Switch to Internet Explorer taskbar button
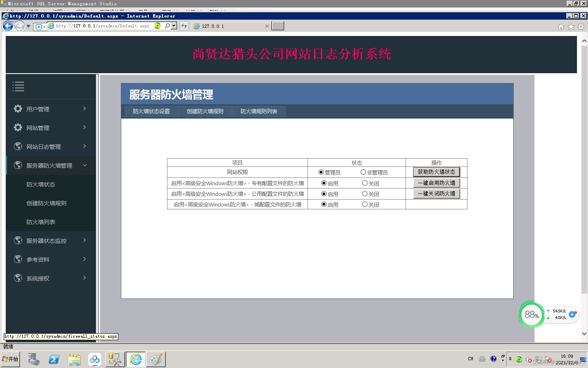Image resolution: width=588 pixels, height=368 pixels. (x=136, y=359)
